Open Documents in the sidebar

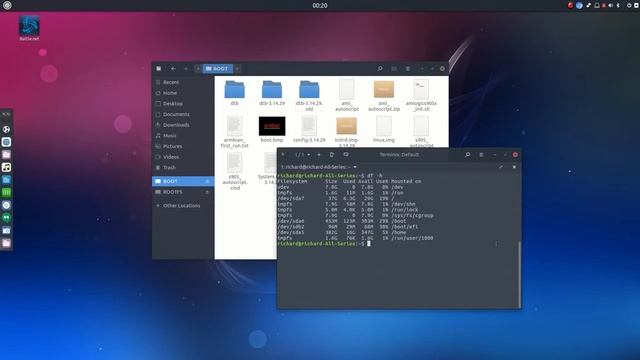point(183,114)
